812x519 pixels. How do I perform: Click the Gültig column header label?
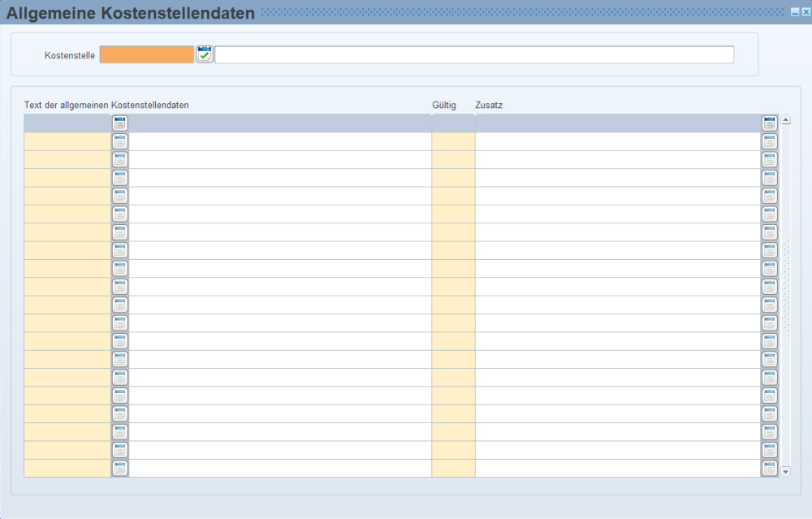click(x=444, y=105)
